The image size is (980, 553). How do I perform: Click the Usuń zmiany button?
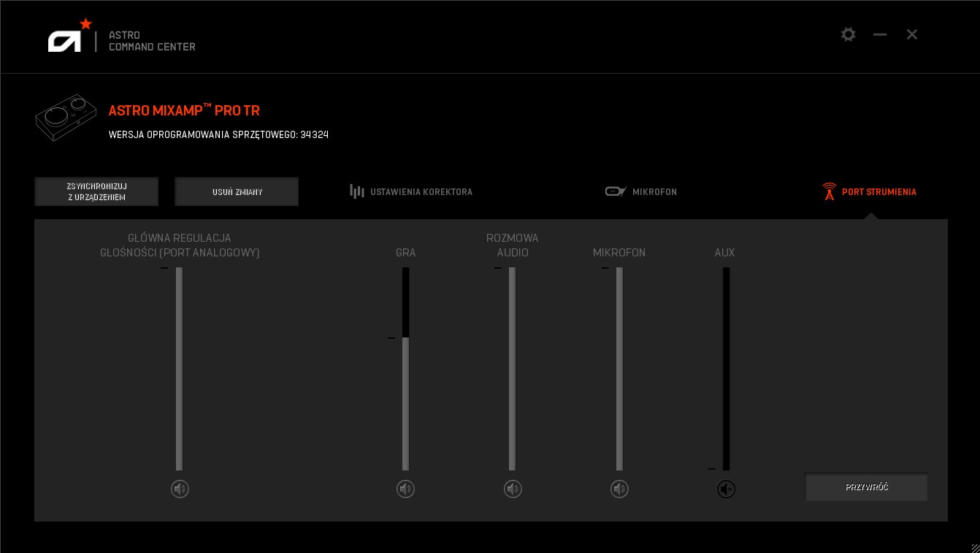pos(237,192)
